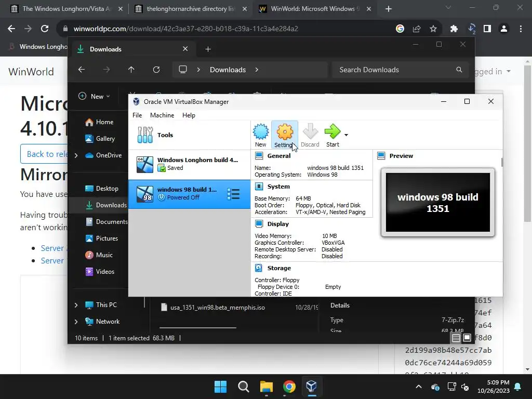Open the File menu in VirtualBox

pos(137,115)
